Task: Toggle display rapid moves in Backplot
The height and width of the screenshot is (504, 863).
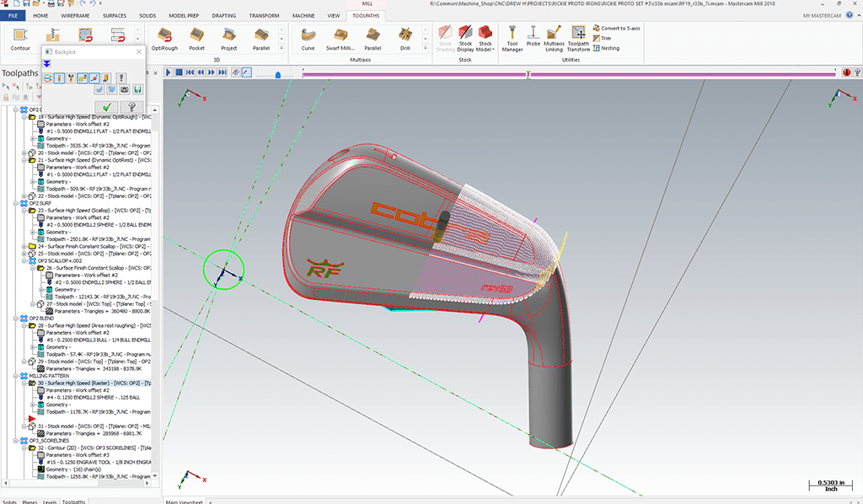Action: click(x=83, y=78)
